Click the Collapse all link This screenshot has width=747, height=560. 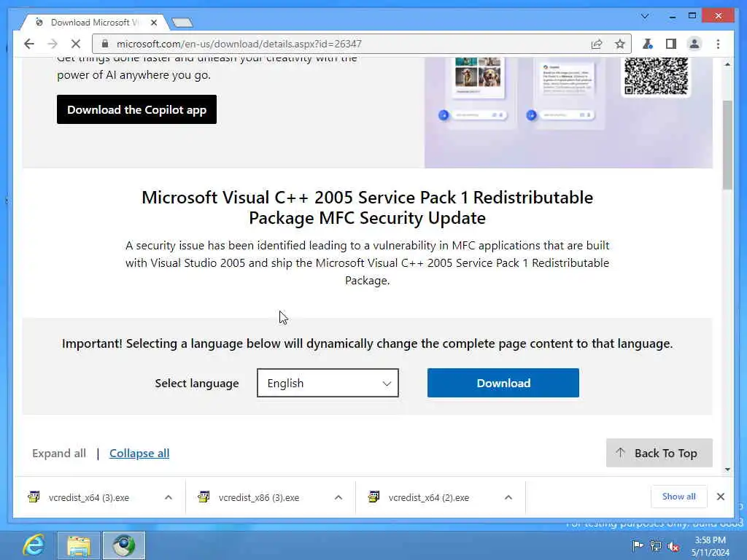pyautogui.click(x=139, y=454)
